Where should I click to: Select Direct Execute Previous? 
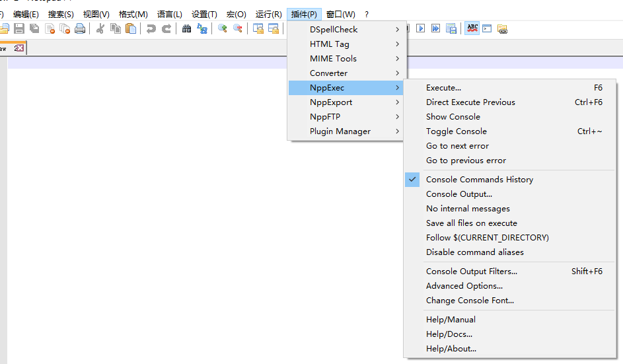coord(510,102)
